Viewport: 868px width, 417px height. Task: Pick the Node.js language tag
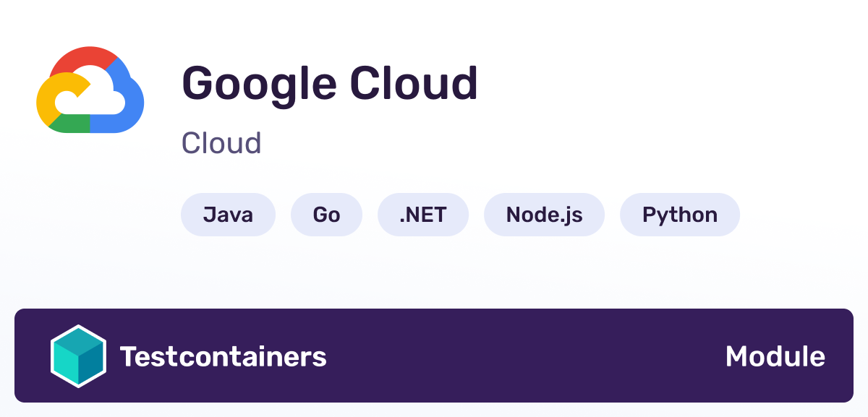click(544, 215)
